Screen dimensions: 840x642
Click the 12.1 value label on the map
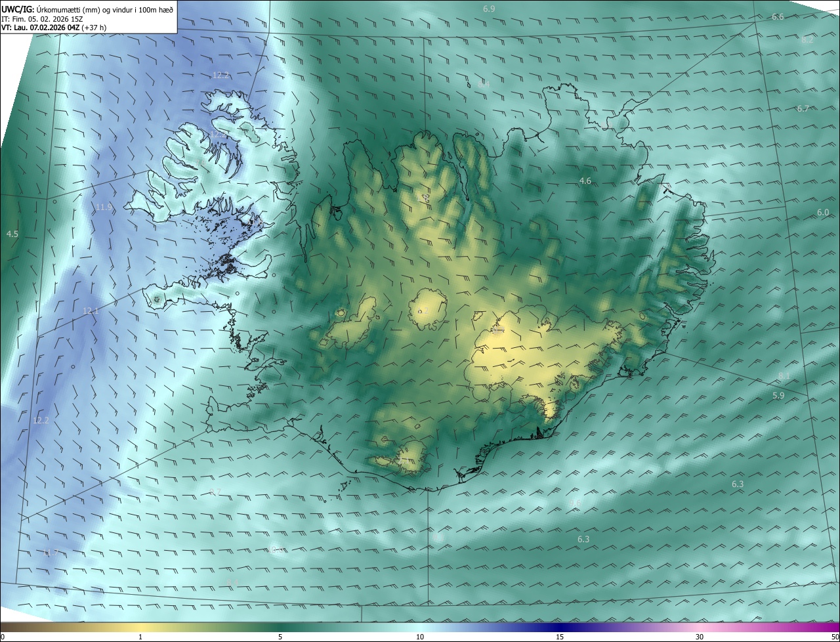click(x=91, y=310)
